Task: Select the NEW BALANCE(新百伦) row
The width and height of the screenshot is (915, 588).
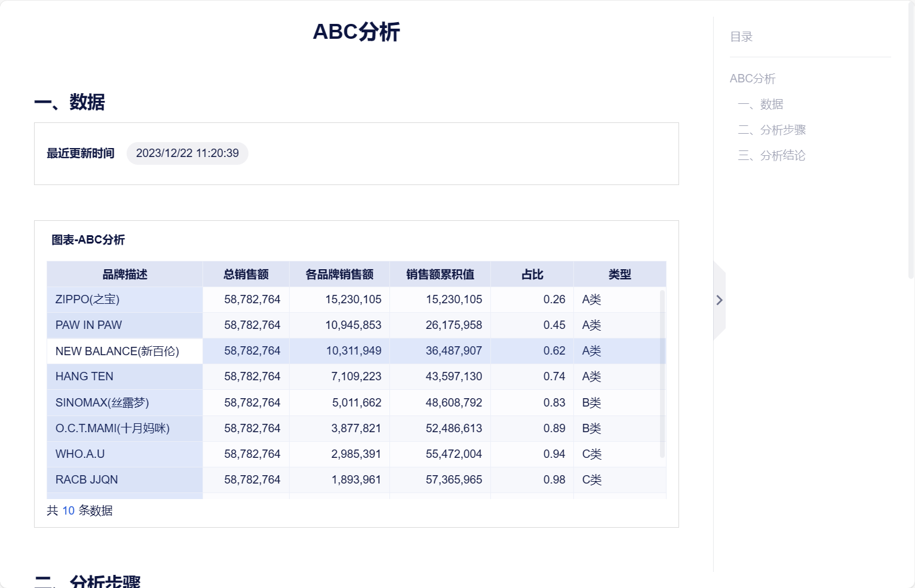Action: 117,351
